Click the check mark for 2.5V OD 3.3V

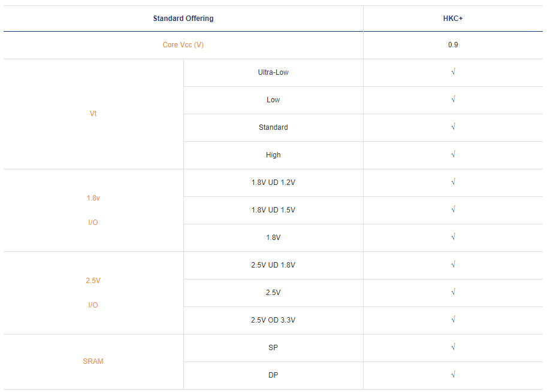click(453, 320)
